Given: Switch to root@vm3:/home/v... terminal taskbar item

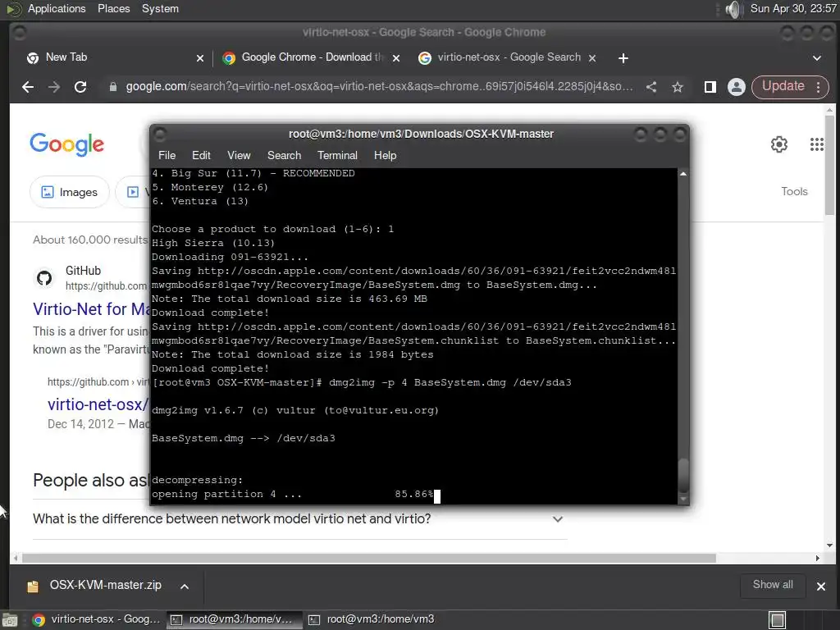Looking at the screenshot, I should (232, 619).
